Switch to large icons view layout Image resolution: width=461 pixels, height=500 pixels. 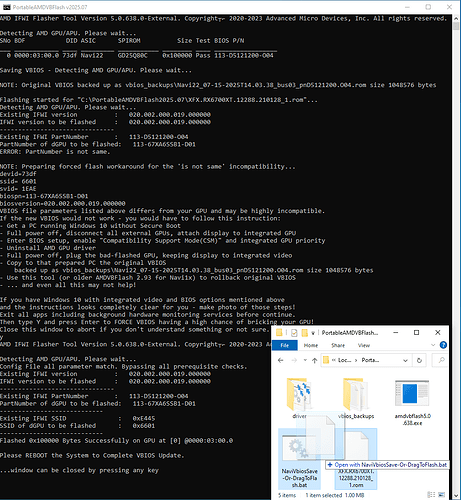[x=442, y=495]
